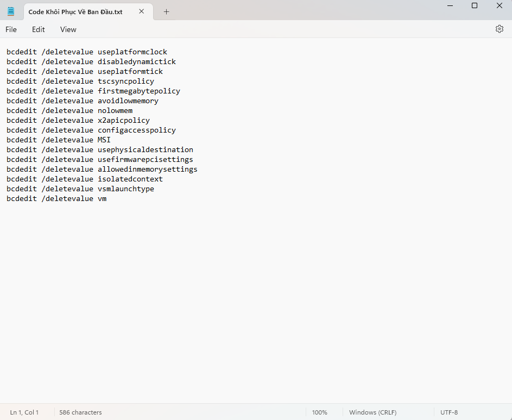
Task: Click the 586 characters count in status bar
Action: click(x=80, y=412)
